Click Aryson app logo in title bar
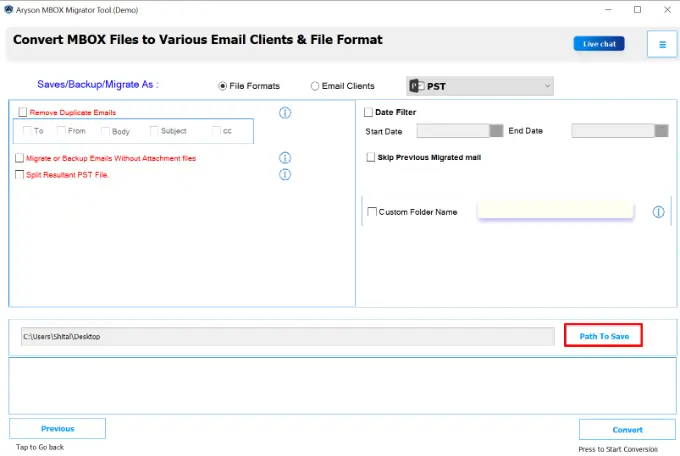 click(8, 9)
